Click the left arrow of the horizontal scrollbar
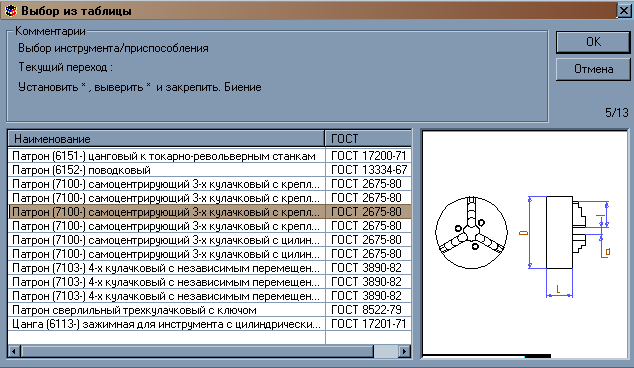Image resolution: width=634 pixels, height=368 pixels. 14,351
